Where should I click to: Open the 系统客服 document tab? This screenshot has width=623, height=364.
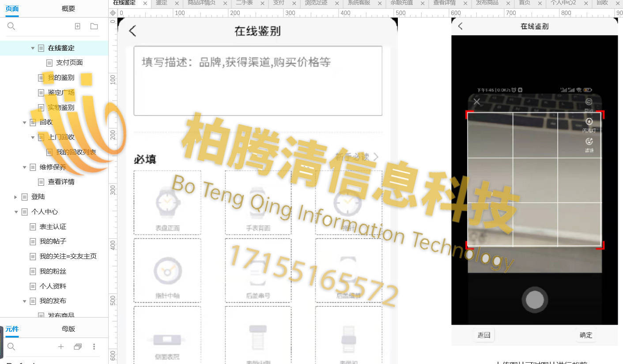click(359, 3)
